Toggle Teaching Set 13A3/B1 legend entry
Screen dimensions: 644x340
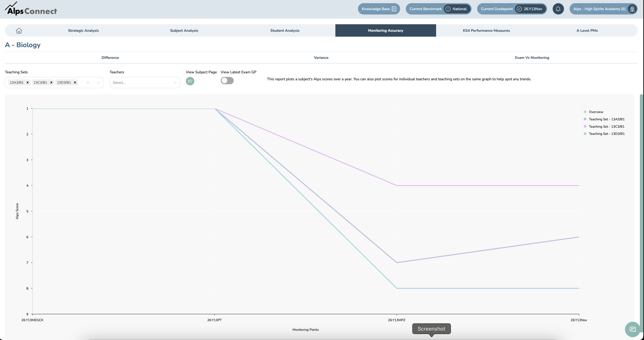[x=604, y=119]
